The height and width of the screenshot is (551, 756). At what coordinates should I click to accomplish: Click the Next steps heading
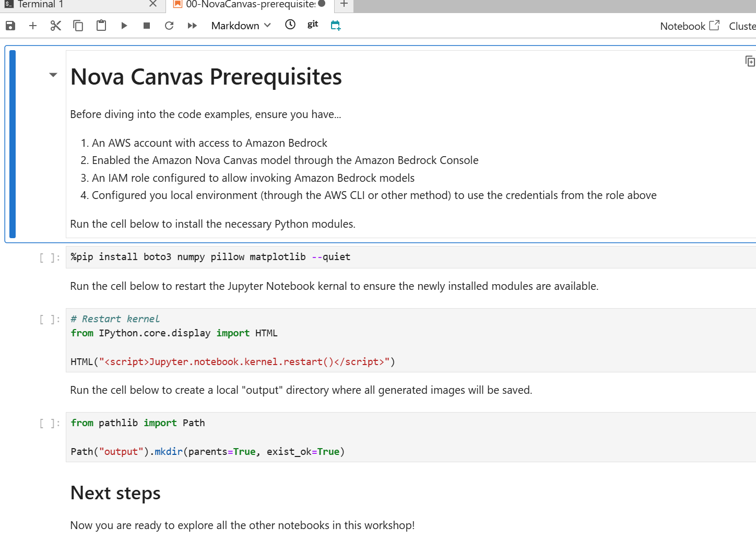(x=115, y=493)
